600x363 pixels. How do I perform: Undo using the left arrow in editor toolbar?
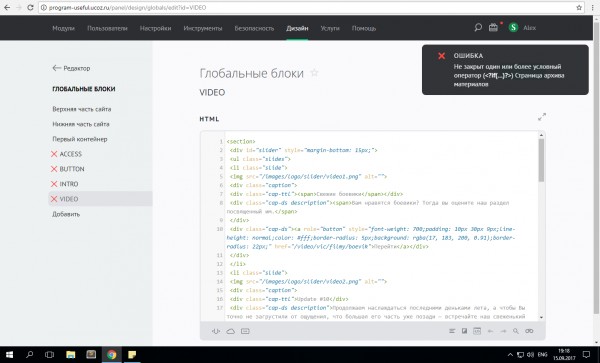(x=490, y=331)
